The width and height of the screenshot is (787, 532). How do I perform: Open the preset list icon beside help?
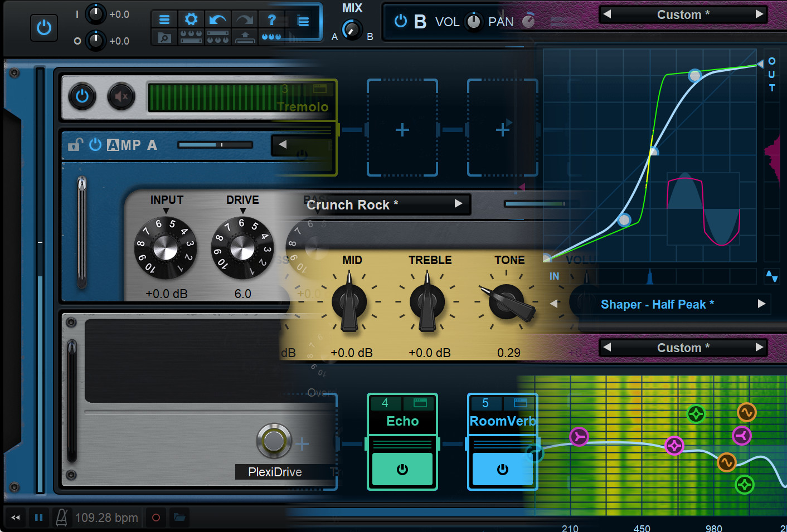(303, 21)
